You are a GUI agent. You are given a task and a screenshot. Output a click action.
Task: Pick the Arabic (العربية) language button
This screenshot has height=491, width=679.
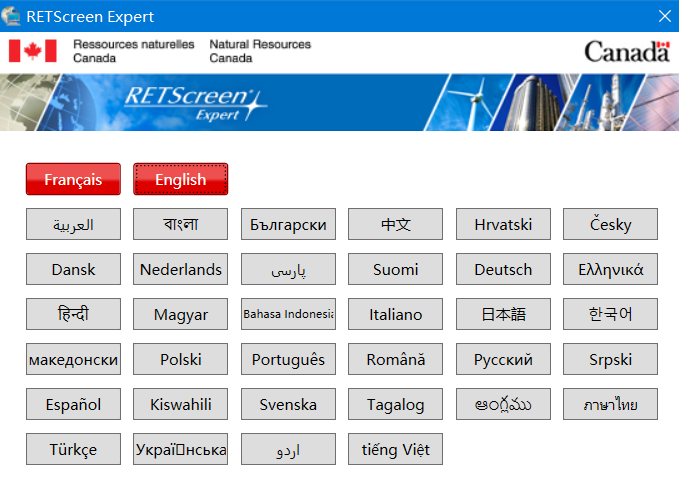pos(73,224)
